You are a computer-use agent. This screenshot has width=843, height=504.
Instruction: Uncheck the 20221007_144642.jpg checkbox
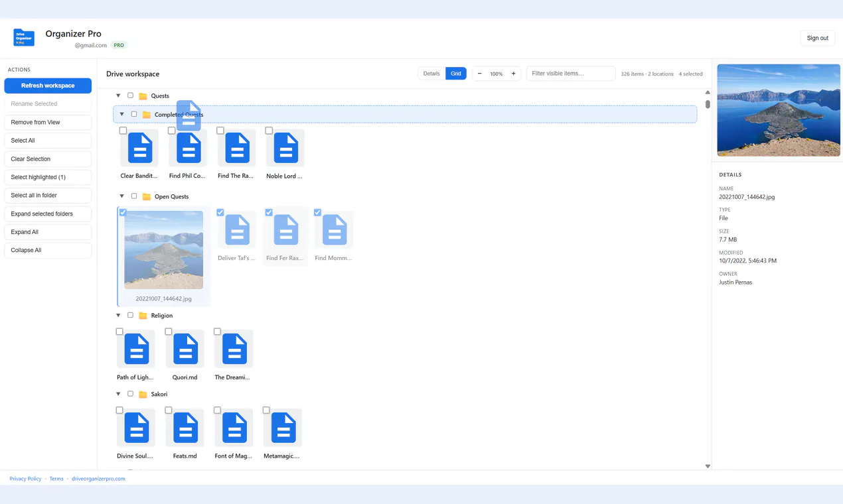[123, 213]
